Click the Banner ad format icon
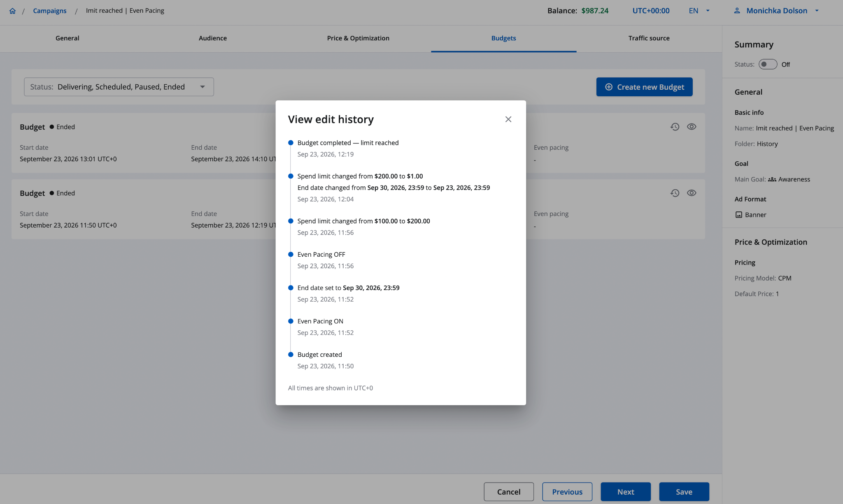843x504 pixels. (x=739, y=215)
